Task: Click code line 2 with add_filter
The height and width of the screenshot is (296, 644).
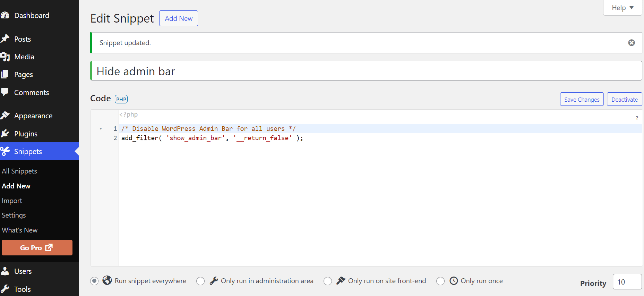Action: pyautogui.click(x=212, y=138)
